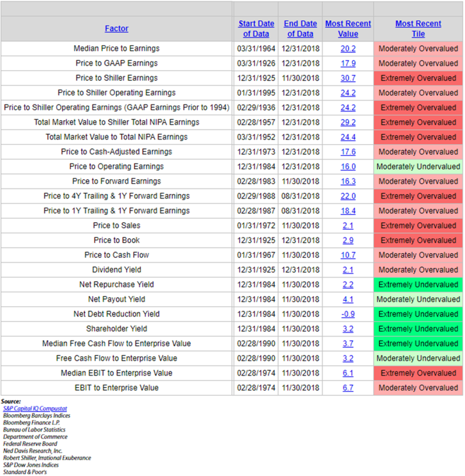The height and width of the screenshot is (476, 465).
Task: Open Price to Cash Flow value 10.7
Action: click(348, 255)
